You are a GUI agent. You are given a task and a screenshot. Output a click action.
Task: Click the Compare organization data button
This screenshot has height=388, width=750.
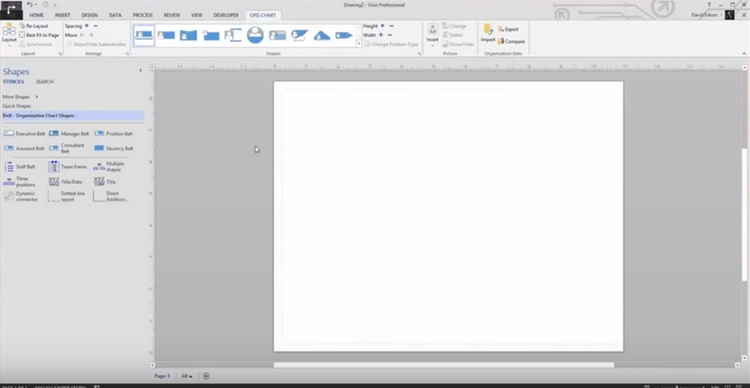(511, 42)
